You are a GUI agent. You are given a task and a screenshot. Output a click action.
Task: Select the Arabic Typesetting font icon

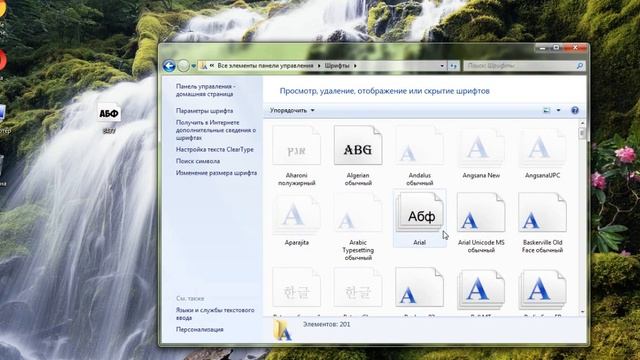pyautogui.click(x=358, y=213)
